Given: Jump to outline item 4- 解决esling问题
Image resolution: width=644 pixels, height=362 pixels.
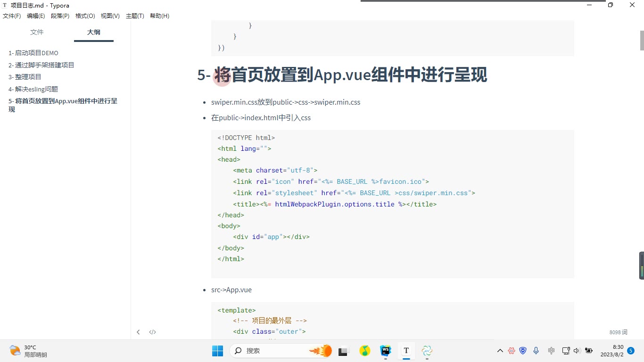Looking at the screenshot, I should (33, 89).
